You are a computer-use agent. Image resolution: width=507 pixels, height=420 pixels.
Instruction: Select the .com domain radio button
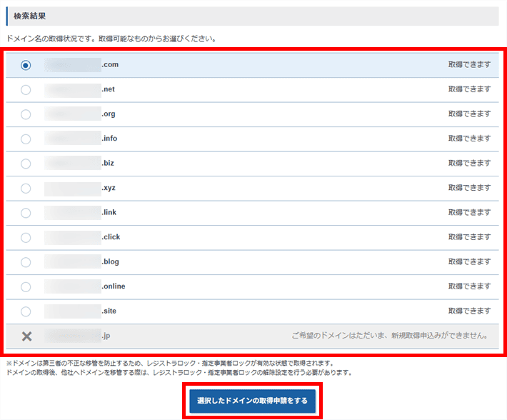pos(26,65)
